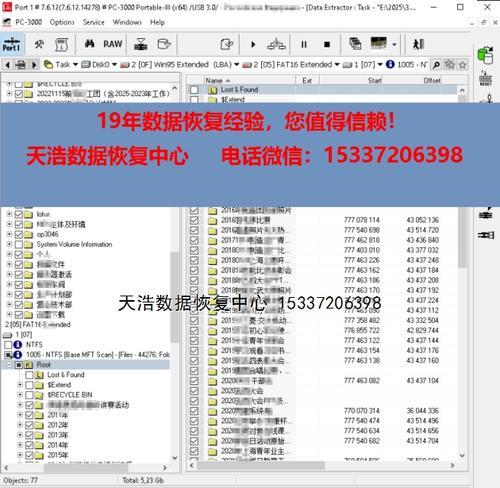Toggle checkbox for Lost & Found row
The width and height of the screenshot is (500, 488).
point(194,90)
